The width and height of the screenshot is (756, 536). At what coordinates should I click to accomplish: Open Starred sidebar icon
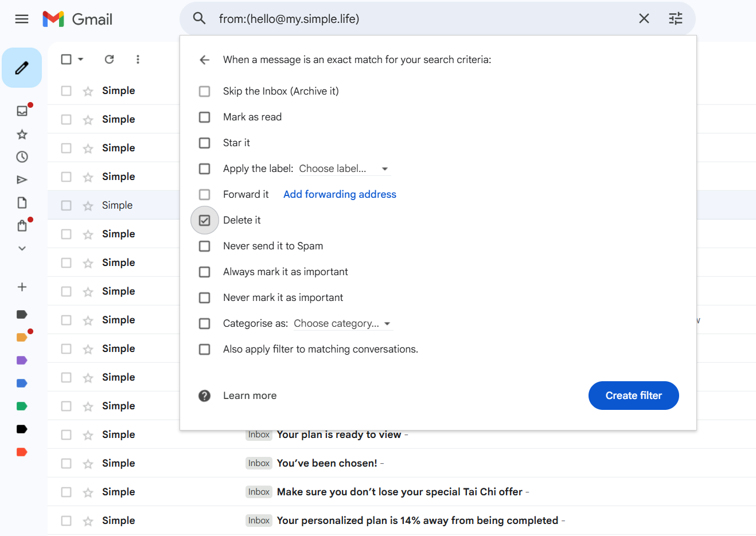(22, 134)
